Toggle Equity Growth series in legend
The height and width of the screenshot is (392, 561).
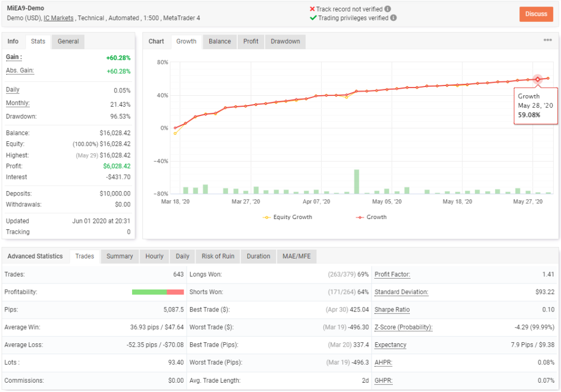click(x=287, y=217)
